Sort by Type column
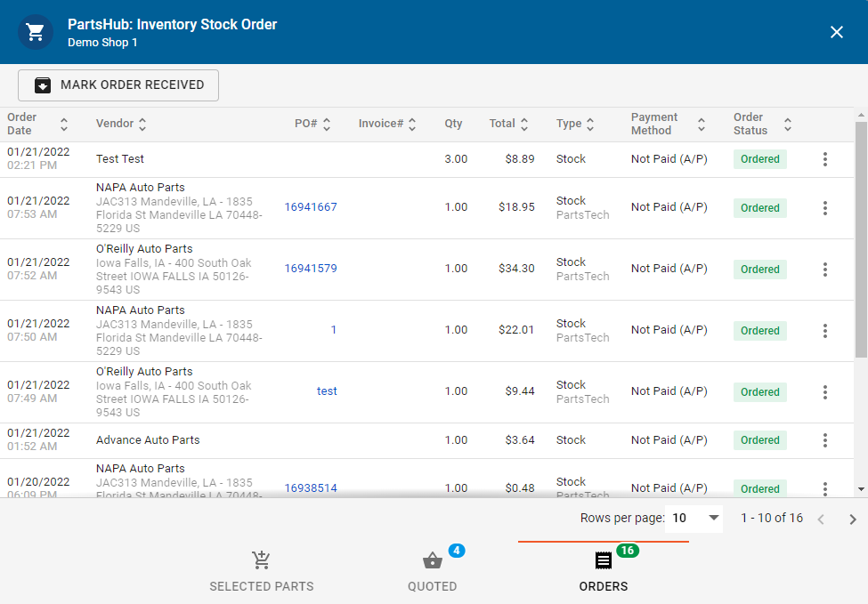The image size is (868, 604). [x=575, y=124]
